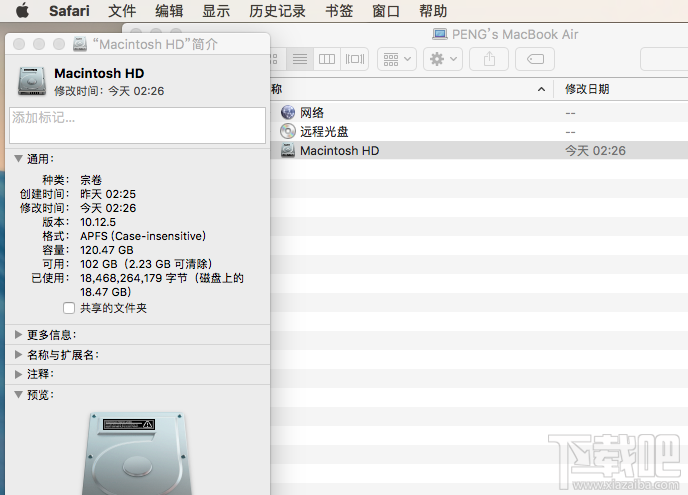Close the Macintosh HD info window
Screen dimensions: 688x495
coord(19,44)
